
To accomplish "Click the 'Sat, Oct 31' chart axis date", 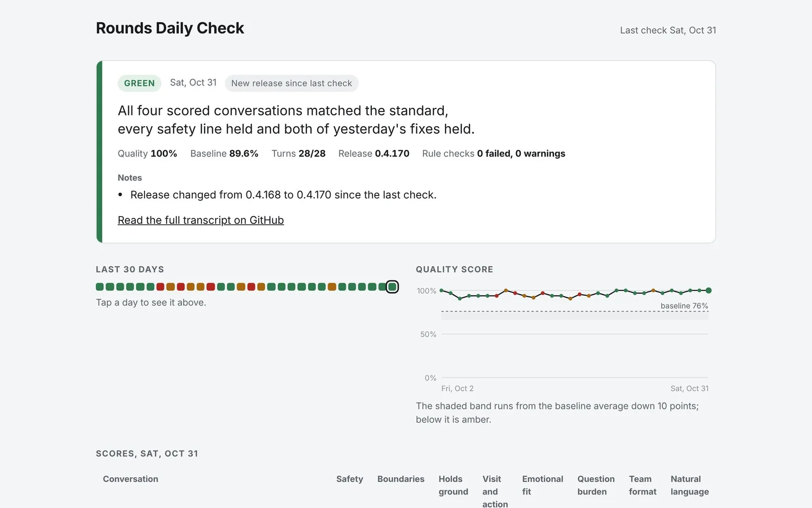I will pos(690,388).
